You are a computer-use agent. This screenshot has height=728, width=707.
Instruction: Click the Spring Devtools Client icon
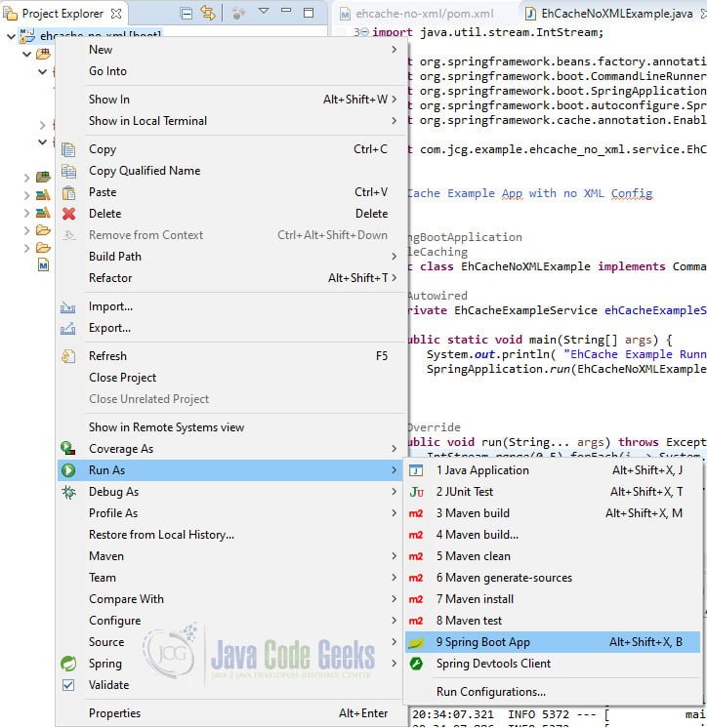coord(416,664)
